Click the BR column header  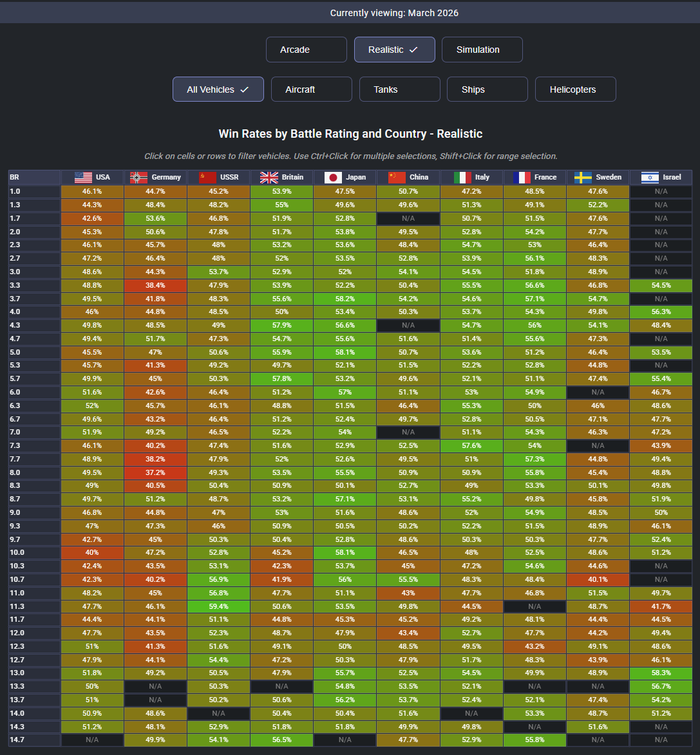click(x=34, y=177)
